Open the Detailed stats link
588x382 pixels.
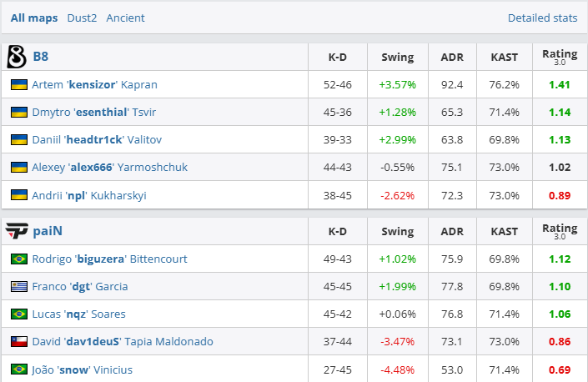pyautogui.click(x=542, y=18)
